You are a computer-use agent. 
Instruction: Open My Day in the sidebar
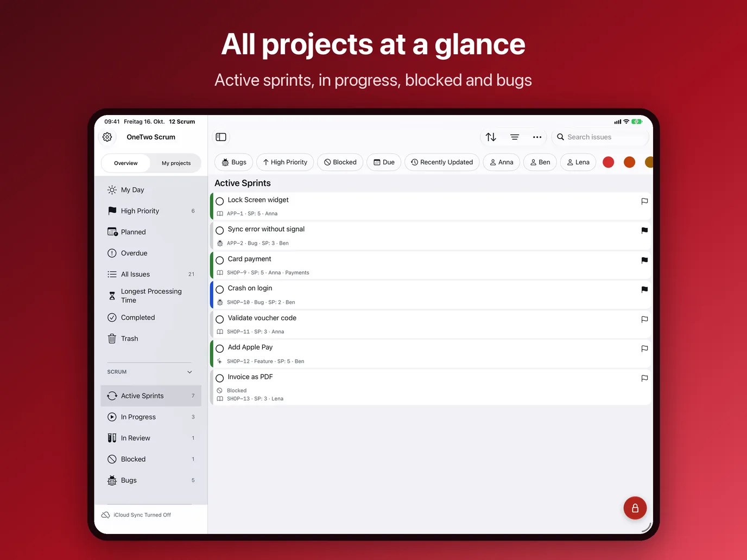(x=151, y=190)
